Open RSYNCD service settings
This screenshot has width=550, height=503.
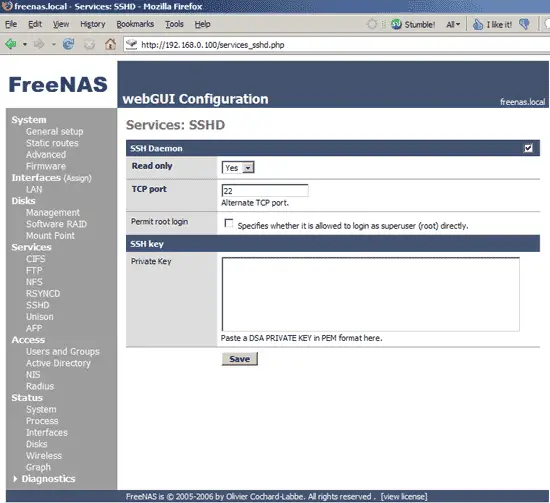point(43,294)
